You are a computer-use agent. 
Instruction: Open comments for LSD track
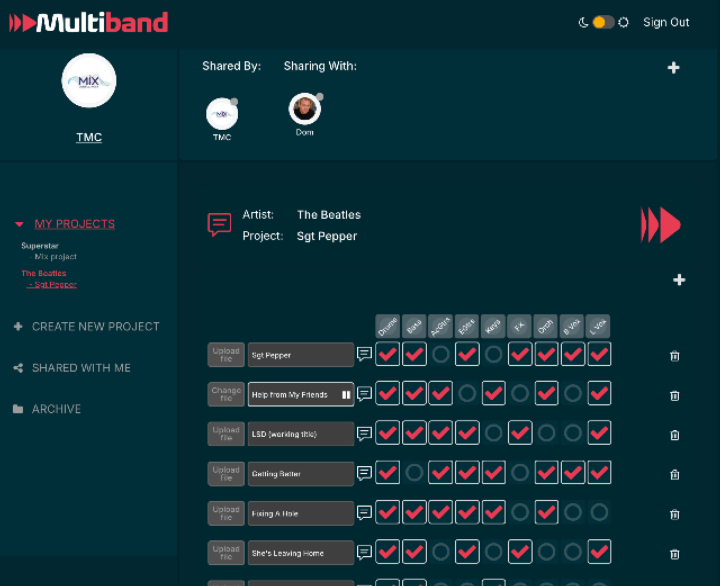pyautogui.click(x=364, y=433)
